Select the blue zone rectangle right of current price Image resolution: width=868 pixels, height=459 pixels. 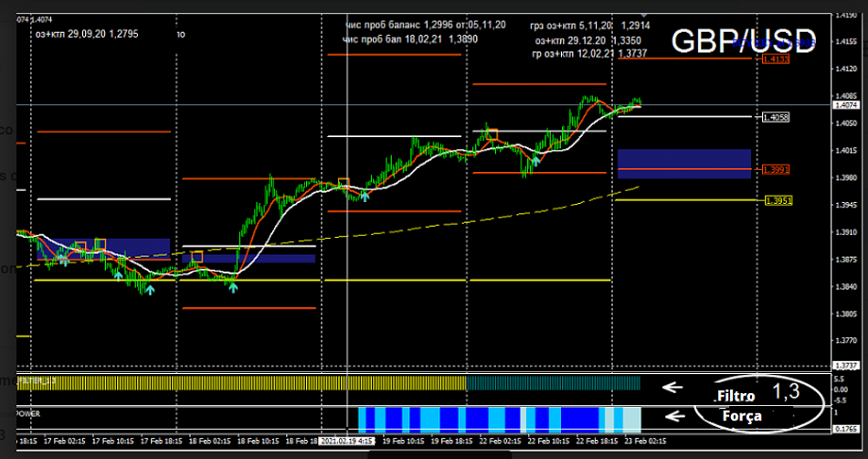pos(683,164)
